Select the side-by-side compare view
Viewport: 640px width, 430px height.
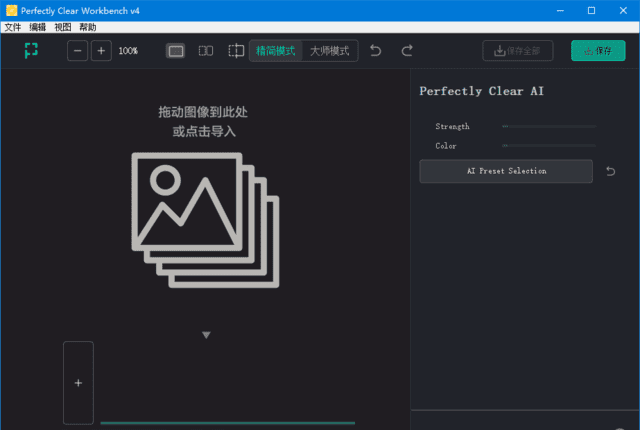tap(206, 51)
